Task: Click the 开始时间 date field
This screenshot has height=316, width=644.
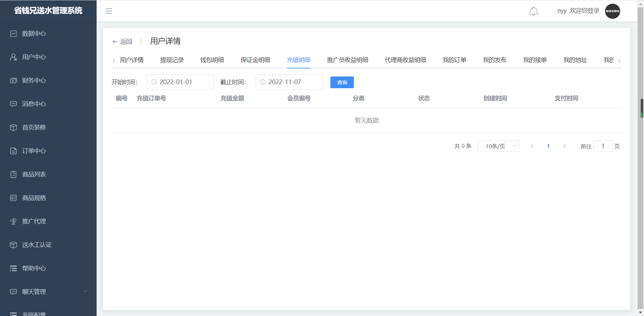Action: coord(180,82)
